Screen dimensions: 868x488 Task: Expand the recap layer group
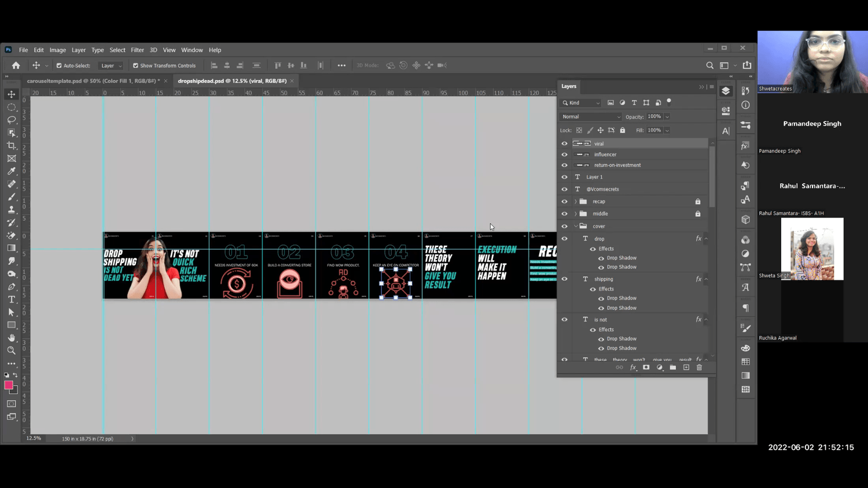click(x=576, y=202)
